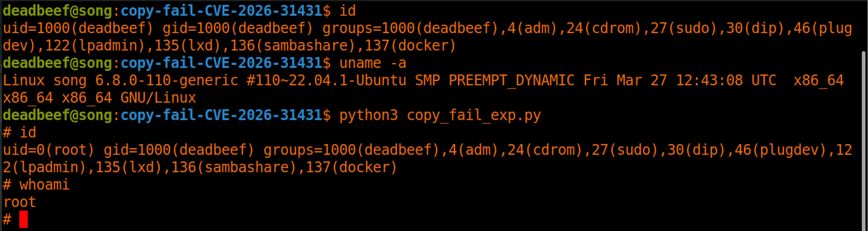Click the id command after the # root prompt
The width and height of the screenshot is (868, 231).
tap(28, 133)
